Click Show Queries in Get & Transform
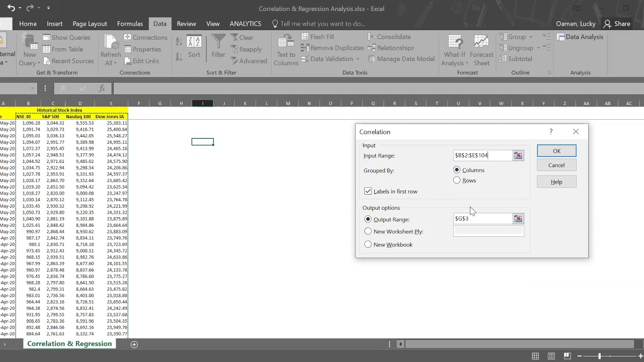 coord(66,37)
